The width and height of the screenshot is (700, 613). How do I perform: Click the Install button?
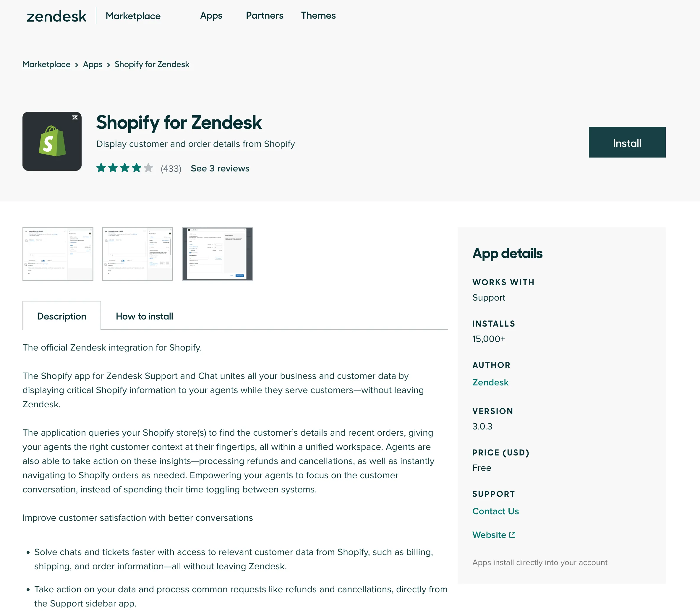pyautogui.click(x=627, y=142)
